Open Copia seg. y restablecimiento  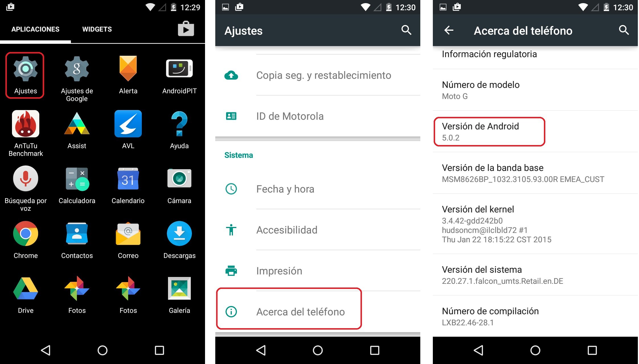pyautogui.click(x=319, y=75)
